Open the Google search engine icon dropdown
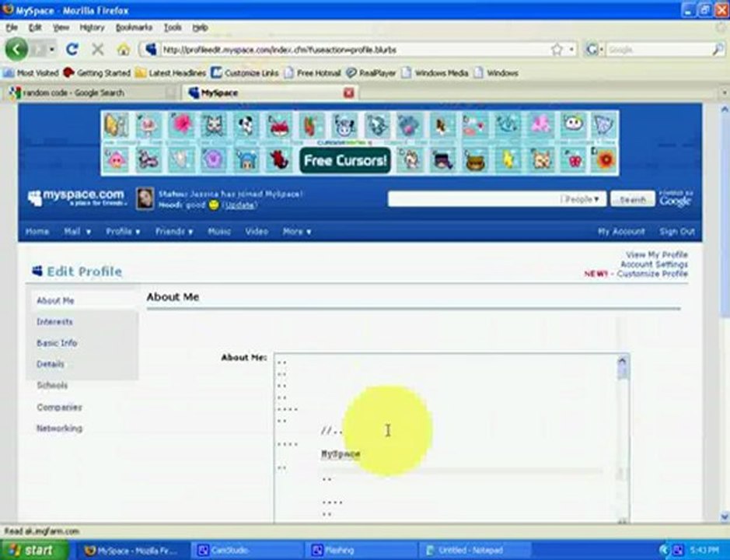The height and width of the screenshot is (560, 730). click(x=595, y=49)
